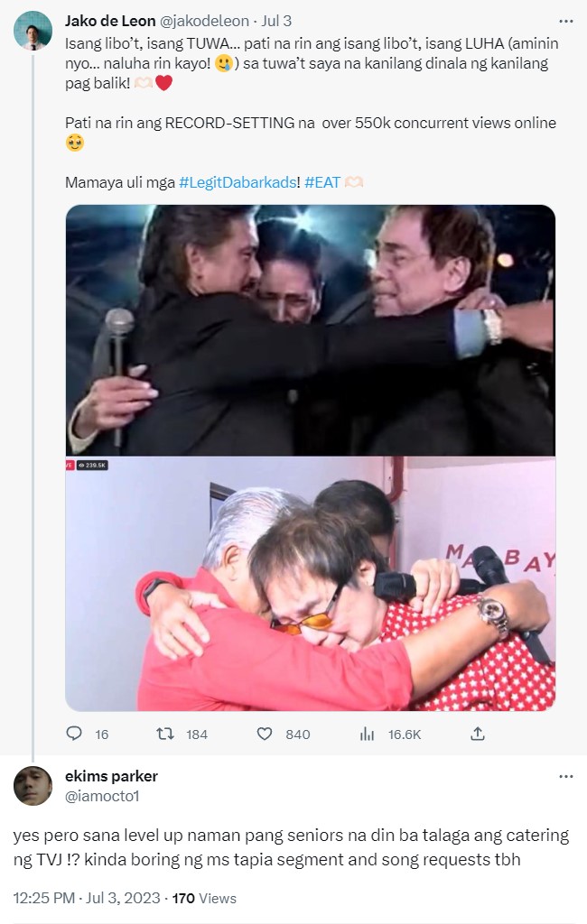Click the @iamocto1 handle
The width and height of the screenshot is (587, 924).
(102, 796)
